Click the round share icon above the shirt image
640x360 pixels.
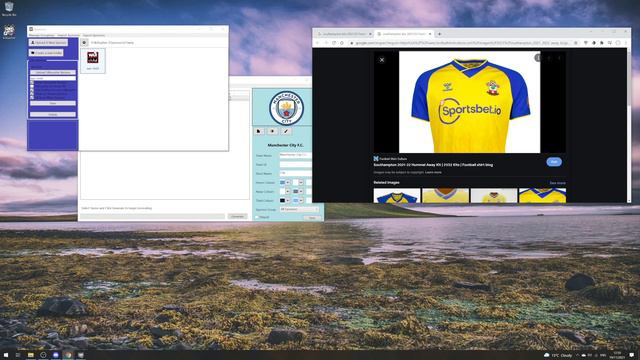[x=538, y=58]
